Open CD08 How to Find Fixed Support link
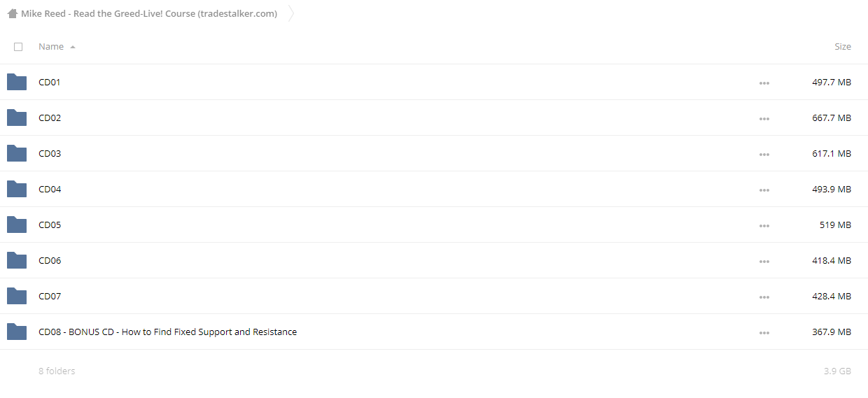 pyautogui.click(x=168, y=332)
